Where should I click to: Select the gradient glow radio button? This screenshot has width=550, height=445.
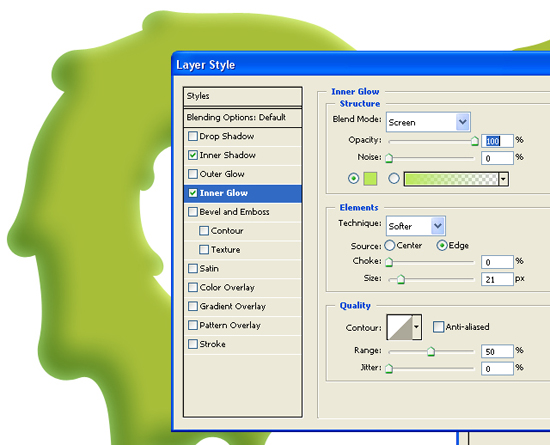click(394, 178)
